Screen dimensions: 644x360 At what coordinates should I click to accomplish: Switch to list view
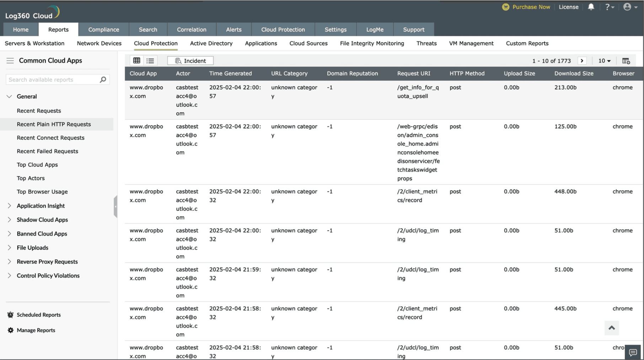click(x=150, y=61)
